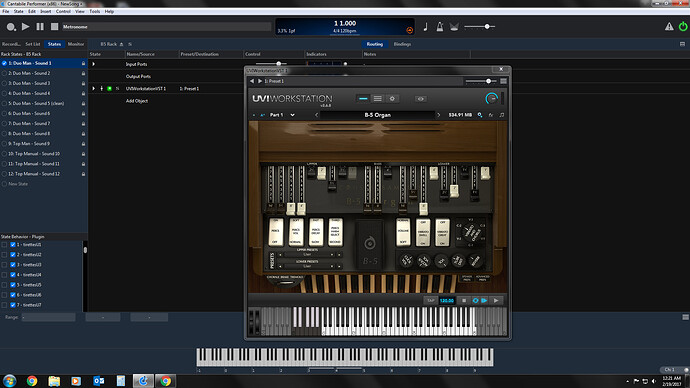Open the Tools menu
The image size is (690, 388).
tap(95, 11)
